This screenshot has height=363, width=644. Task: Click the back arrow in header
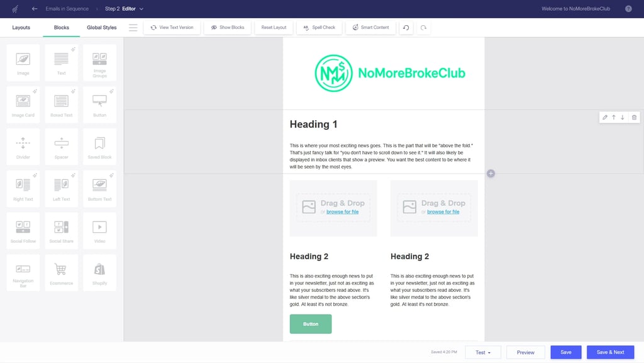pyautogui.click(x=35, y=9)
